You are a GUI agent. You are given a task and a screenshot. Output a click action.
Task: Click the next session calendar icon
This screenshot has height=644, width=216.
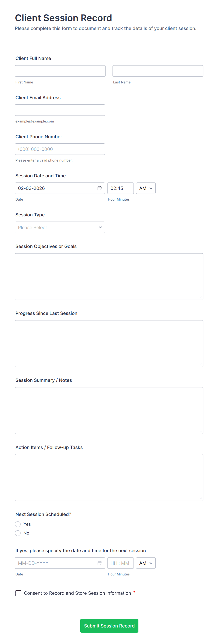[99, 563]
